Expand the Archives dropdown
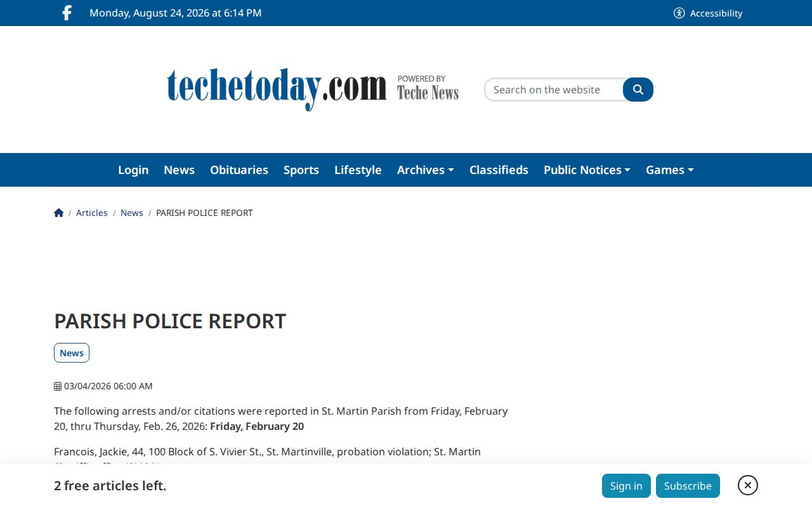Image resolution: width=812 pixels, height=508 pixels. [426, 170]
